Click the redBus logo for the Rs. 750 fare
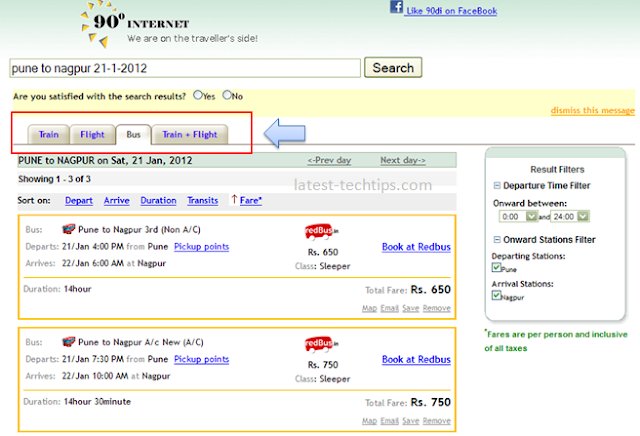The width and height of the screenshot is (640, 436). (x=322, y=344)
